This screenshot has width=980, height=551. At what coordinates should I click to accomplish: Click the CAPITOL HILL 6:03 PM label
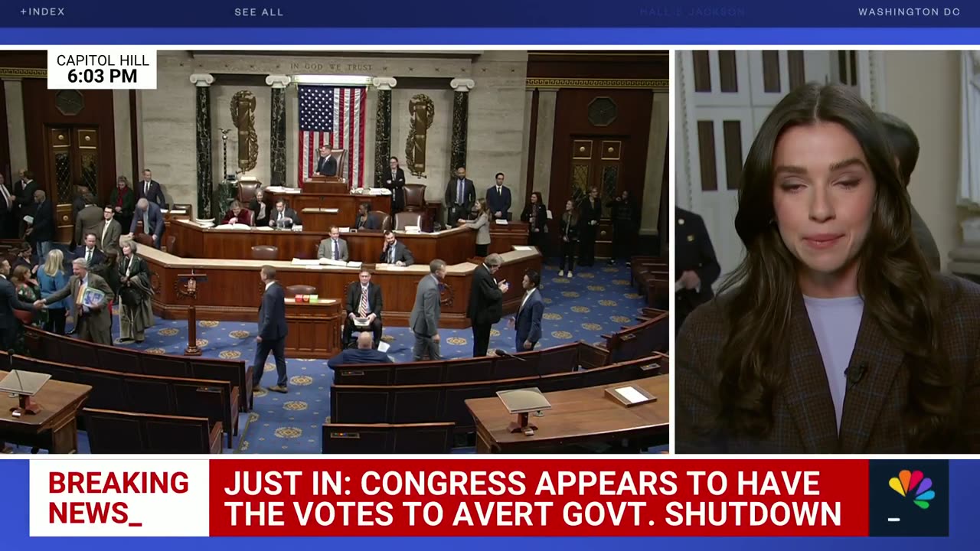click(x=103, y=69)
